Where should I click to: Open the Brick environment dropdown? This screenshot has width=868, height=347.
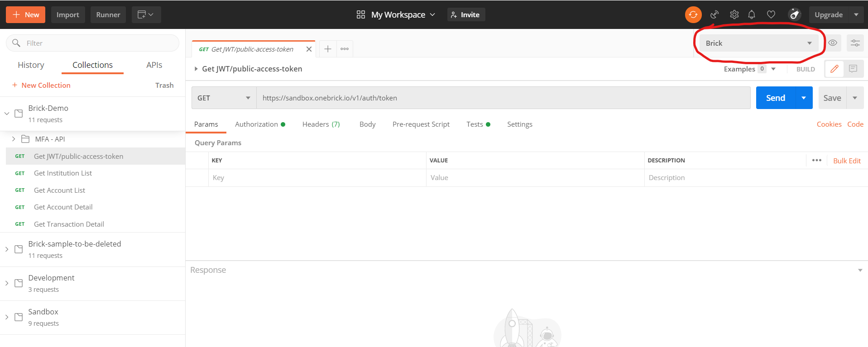pos(758,43)
